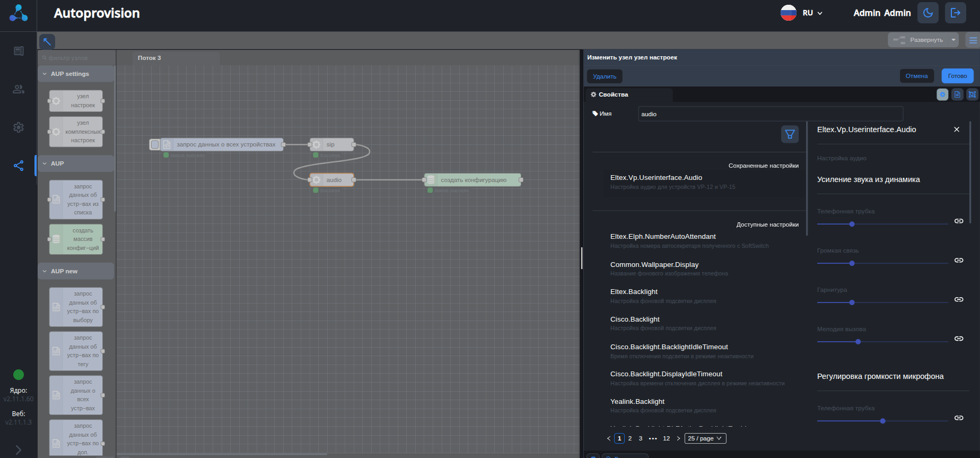
Task: Open the gear settings icon in the left sidebar
Action: coord(19,127)
